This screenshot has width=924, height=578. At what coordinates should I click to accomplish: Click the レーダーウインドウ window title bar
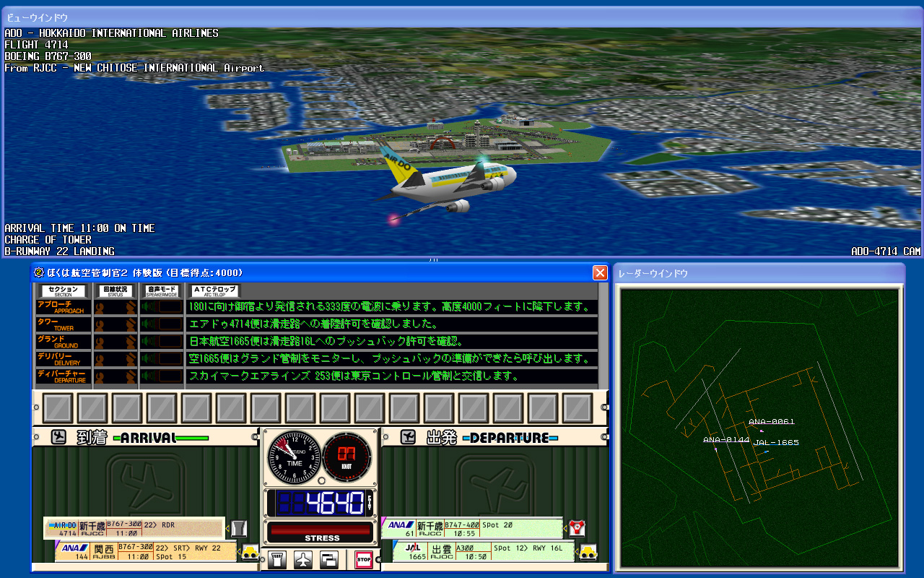coord(759,273)
